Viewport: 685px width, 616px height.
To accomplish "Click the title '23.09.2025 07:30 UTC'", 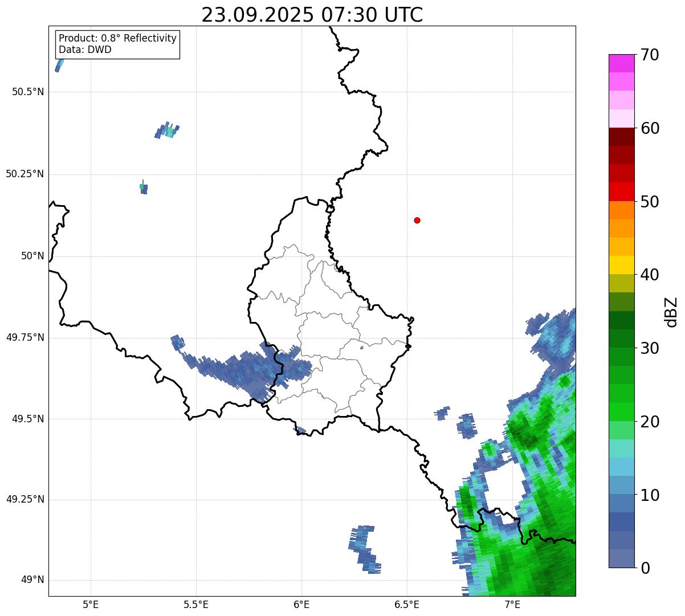I will [x=312, y=15].
